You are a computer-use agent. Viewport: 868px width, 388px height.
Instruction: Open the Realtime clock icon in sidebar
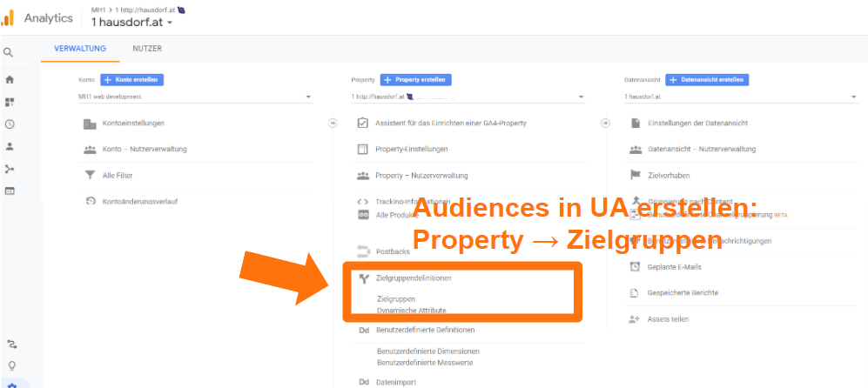click(10, 124)
